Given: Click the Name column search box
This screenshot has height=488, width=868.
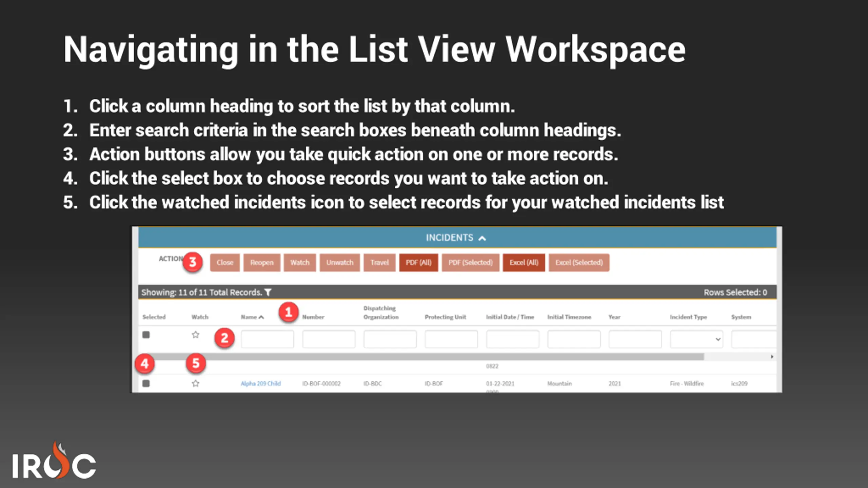Looking at the screenshot, I should pyautogui.click(x=267, y=339).
